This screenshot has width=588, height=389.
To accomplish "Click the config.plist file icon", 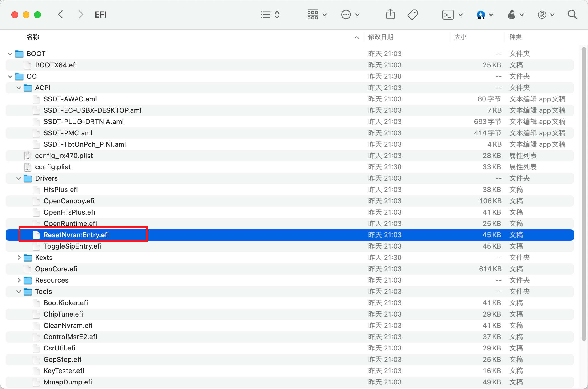I will pos(28,167).
